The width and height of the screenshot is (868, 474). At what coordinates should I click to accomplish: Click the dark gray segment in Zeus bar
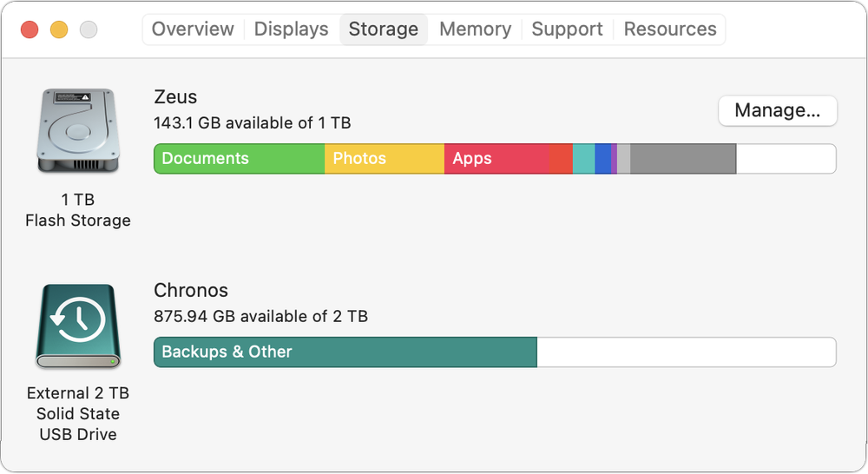(683, 159)
